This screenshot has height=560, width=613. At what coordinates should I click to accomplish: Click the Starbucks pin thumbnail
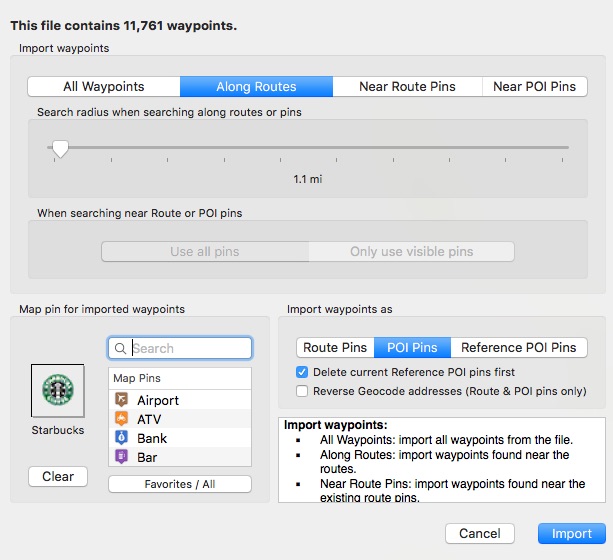coord(58,391)
